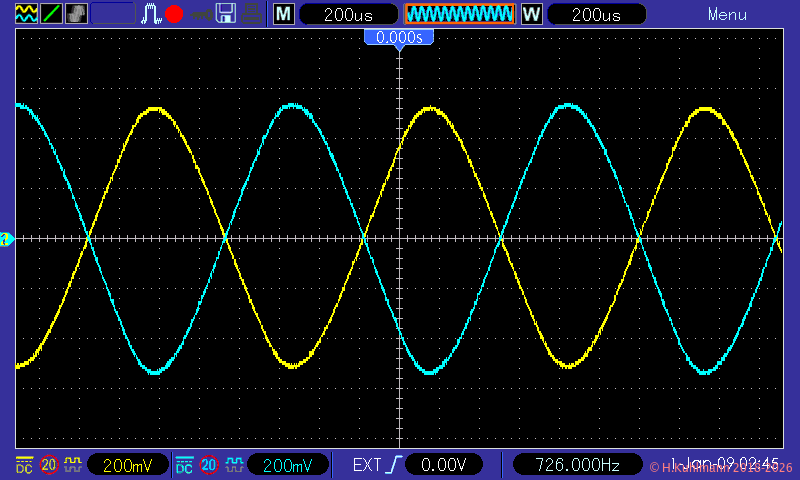Click the floppy disk save icon

tap(226, 14)
